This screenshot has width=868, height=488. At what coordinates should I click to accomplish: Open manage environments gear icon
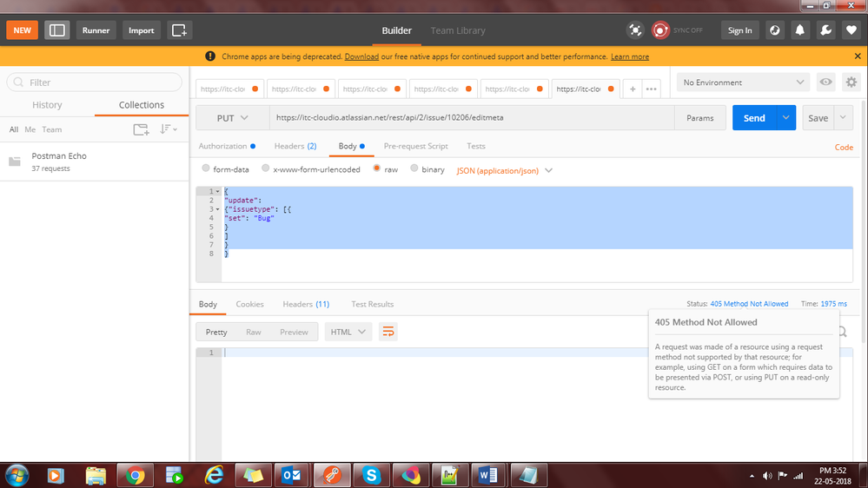851,82
